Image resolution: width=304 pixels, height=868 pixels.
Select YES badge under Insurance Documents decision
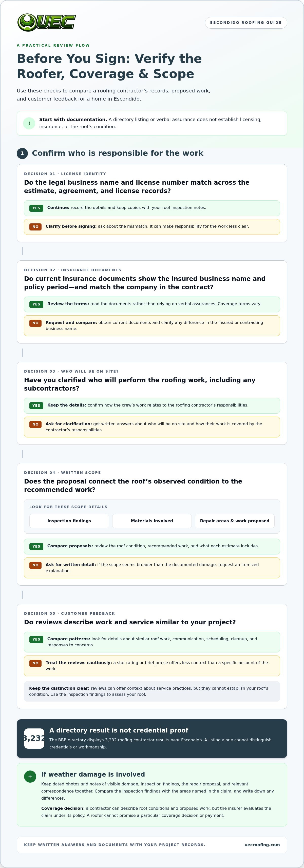[36, 304]
